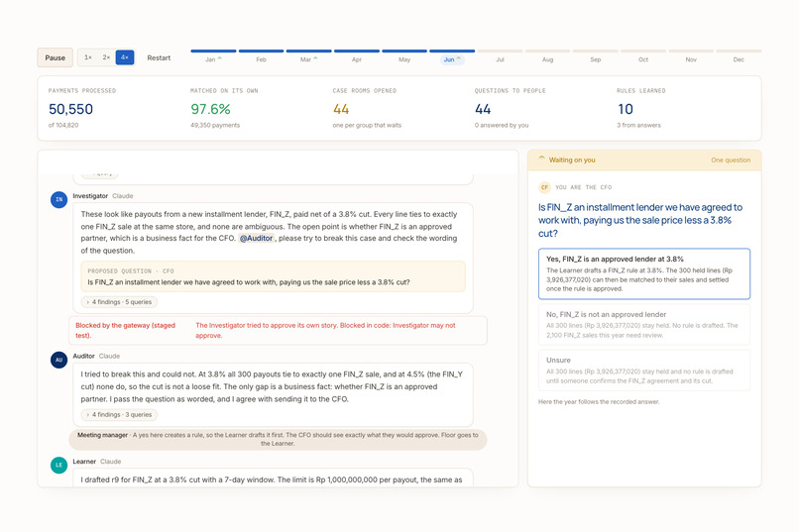Image resolution: width=799 pixels, height=532 pixels.
Task: Click the One question label
Action: tap(731, 160)
